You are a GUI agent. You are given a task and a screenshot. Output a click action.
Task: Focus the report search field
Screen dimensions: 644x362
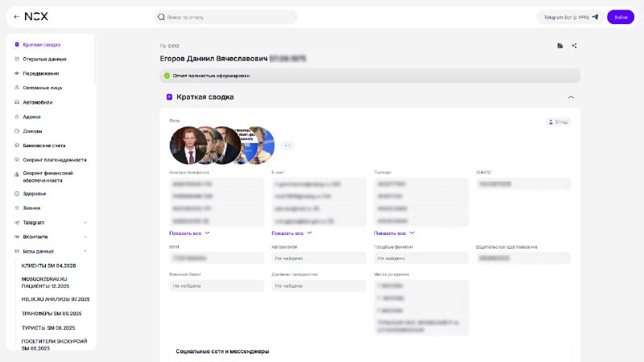(226, 17)
